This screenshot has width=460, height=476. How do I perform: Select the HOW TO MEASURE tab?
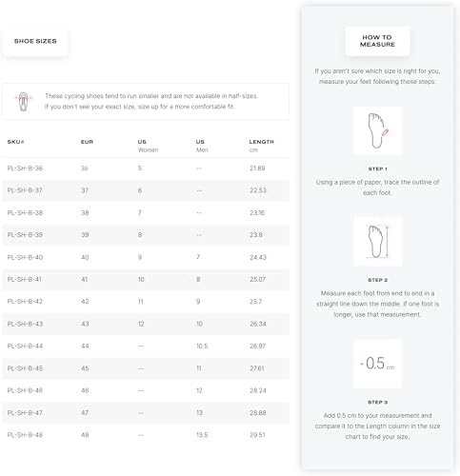point(377,41)
